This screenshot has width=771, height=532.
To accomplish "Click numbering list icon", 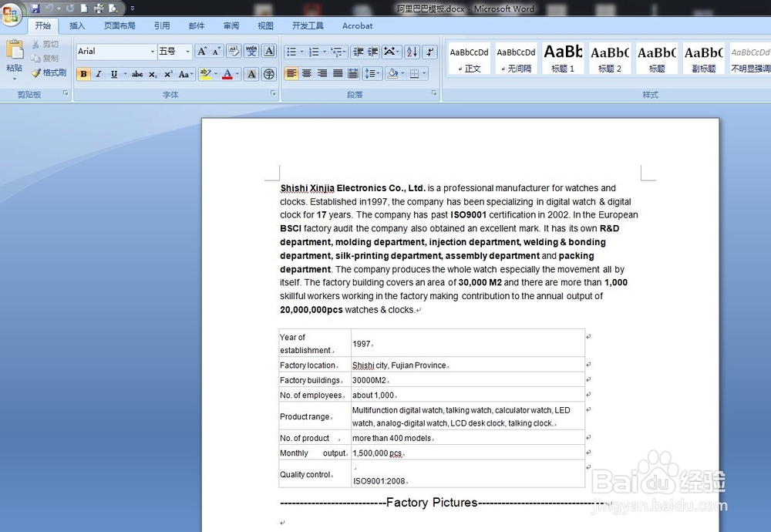I will tap(314, 51).
